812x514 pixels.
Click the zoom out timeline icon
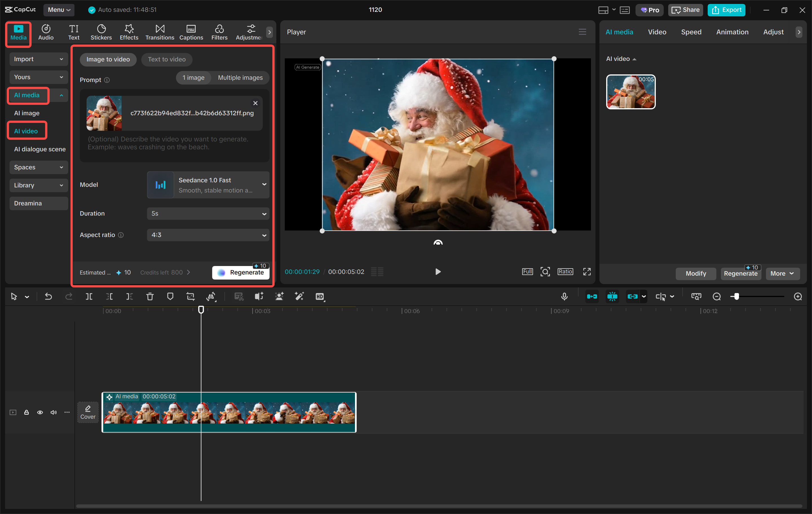tap(717, 297)
